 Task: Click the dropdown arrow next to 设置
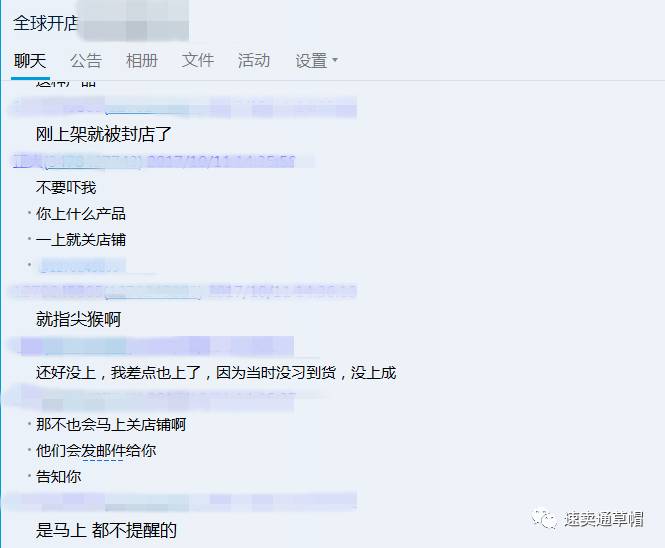[x=335, y=60]
